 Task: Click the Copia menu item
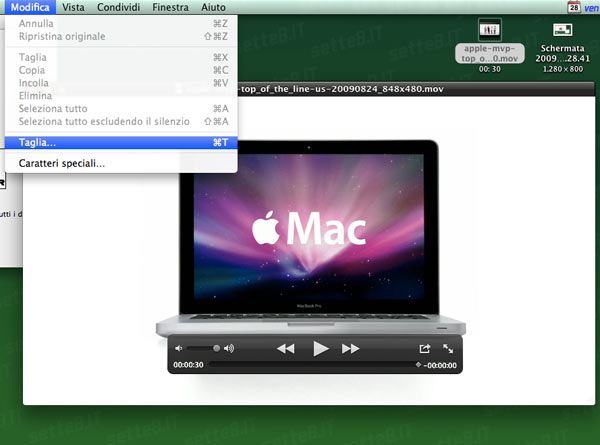(x=121, y=70)
